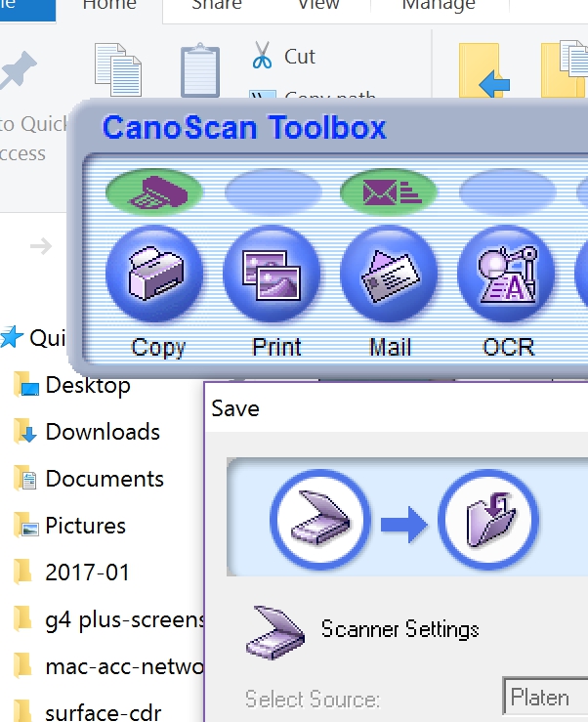Open the View tab in File Explorer
Image resolution: width=588 pixels, height=722 pixels.
pos(318,6)
